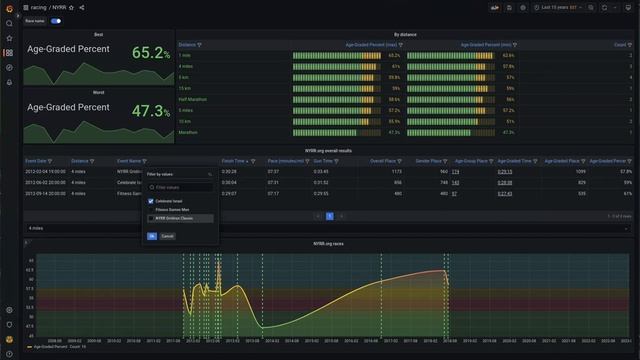Click the Add panel icon
640x360 pixels.
click(495, 7)
